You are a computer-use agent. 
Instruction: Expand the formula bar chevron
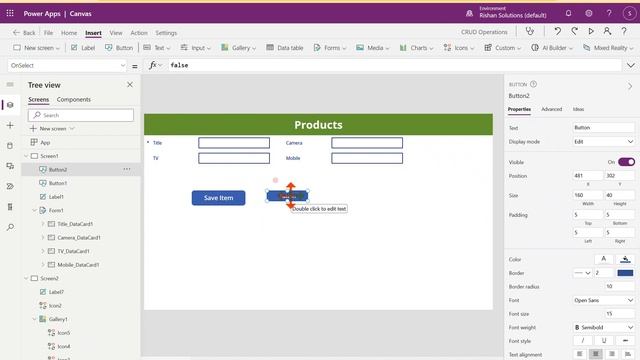coord(631,65)
